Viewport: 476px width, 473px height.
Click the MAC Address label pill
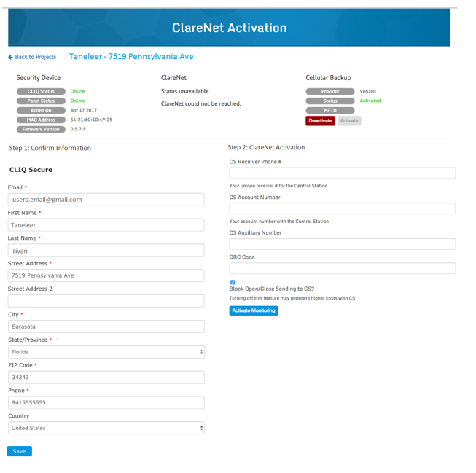click(41, 120)
